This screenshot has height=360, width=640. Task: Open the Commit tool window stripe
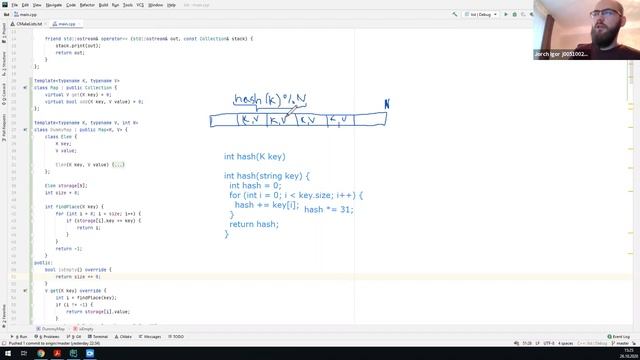click(x=4, y=94)
